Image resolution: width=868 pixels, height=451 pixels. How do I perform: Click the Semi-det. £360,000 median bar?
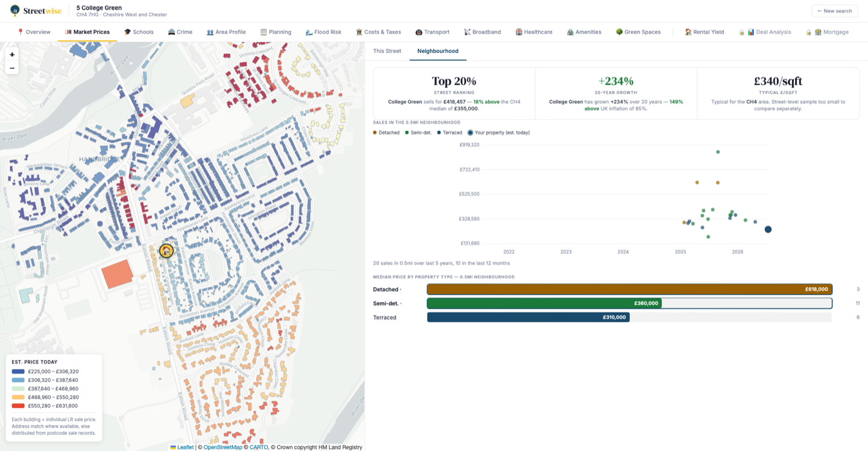point(544,303)
